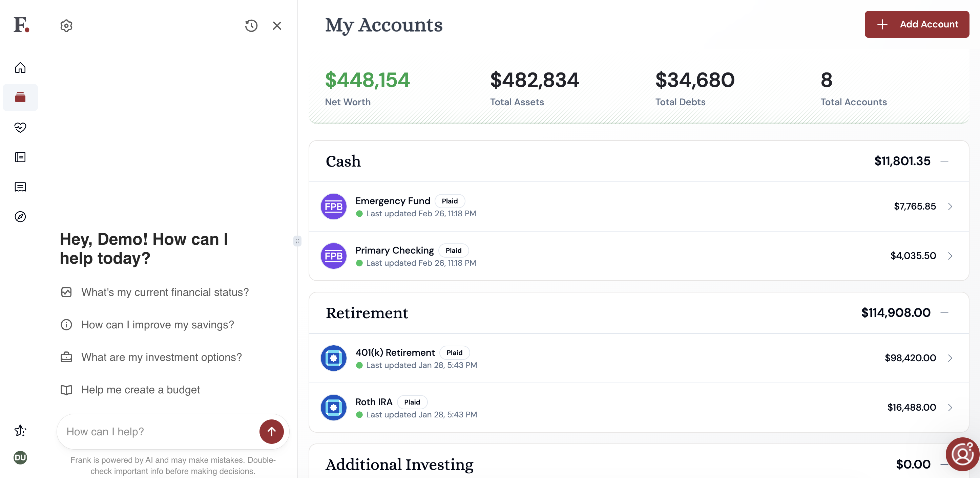Open Emergency Fund details chevron
This screenshot has width=980, height=478.
(950, 207)
